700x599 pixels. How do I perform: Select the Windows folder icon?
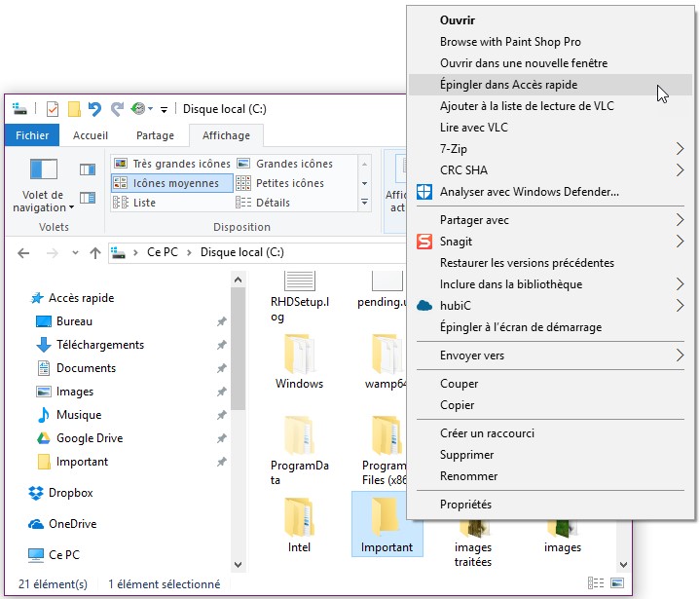[x=299, y=353]
